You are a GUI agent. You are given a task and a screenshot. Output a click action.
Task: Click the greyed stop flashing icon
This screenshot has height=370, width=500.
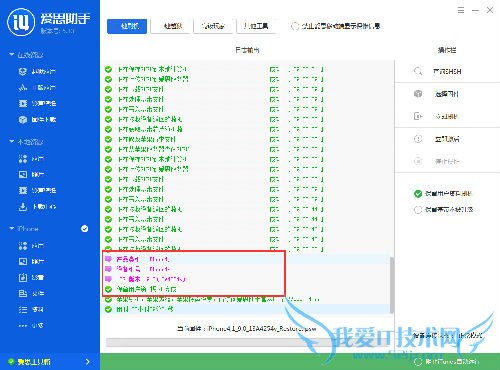[418, 161]
